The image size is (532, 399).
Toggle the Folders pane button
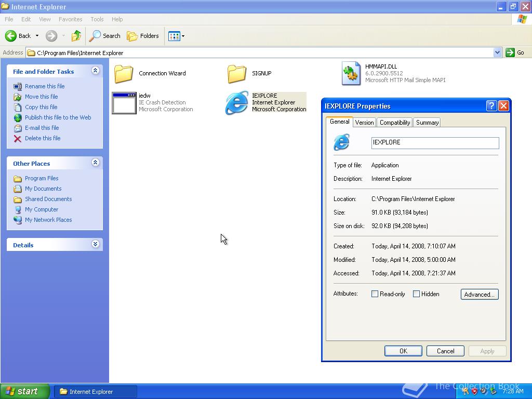click(143, 36)
